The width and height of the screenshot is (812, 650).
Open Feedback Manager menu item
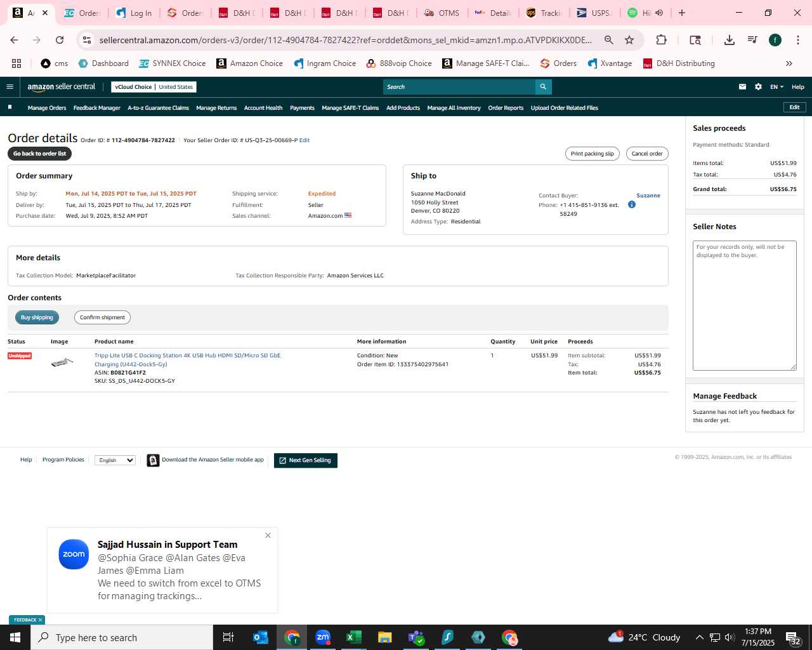point(96,108)
